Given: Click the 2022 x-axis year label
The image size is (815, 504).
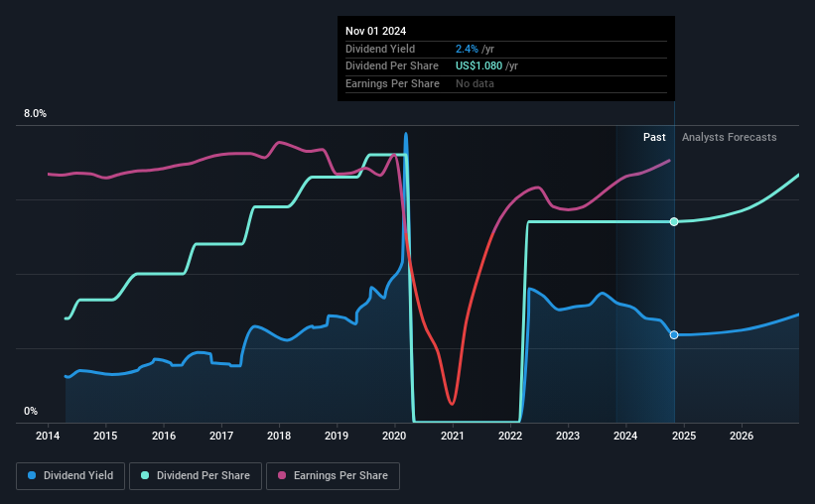Looking at the screenshot, I should pos(510,436).
